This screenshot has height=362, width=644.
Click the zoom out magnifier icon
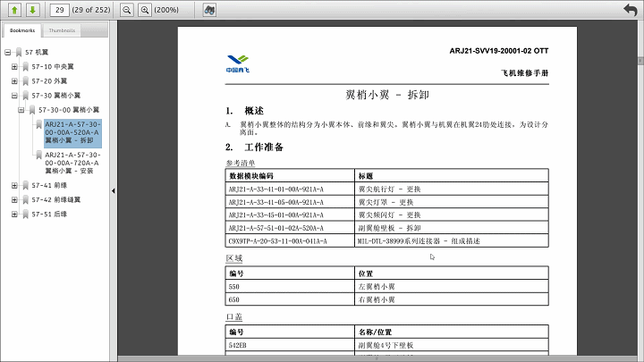[x=126, y=10]
